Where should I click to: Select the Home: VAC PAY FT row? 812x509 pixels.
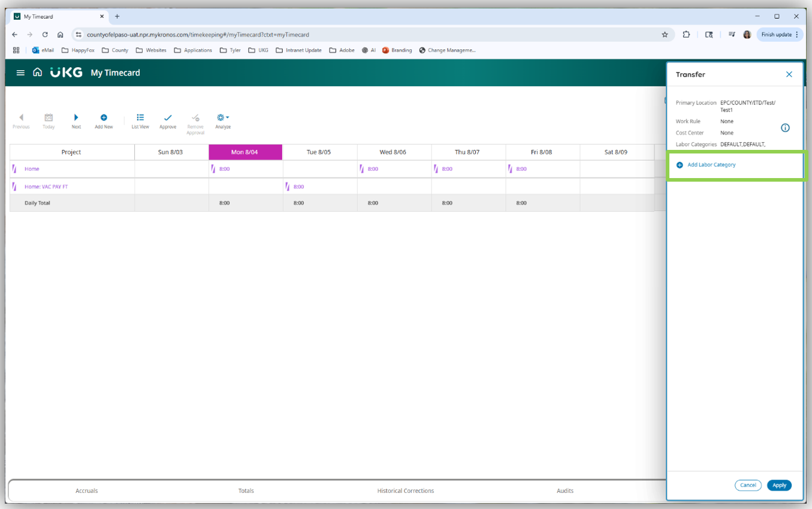46,187
